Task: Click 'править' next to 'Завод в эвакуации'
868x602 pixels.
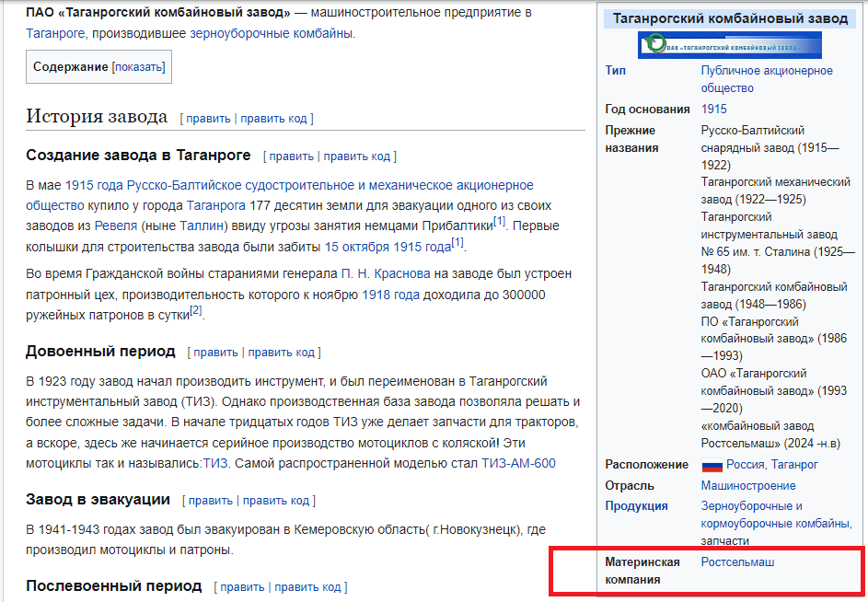Action: click(211, 501)
